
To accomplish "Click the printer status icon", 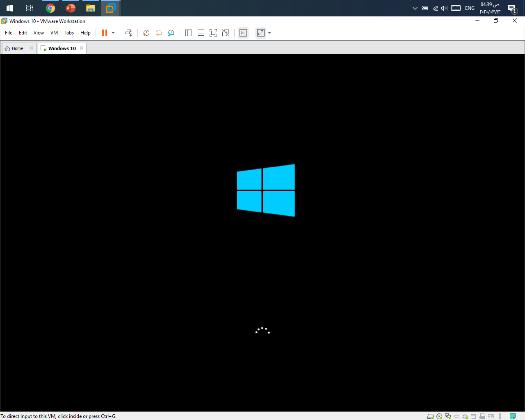I will pyautogui.click(x=457, y=416).
